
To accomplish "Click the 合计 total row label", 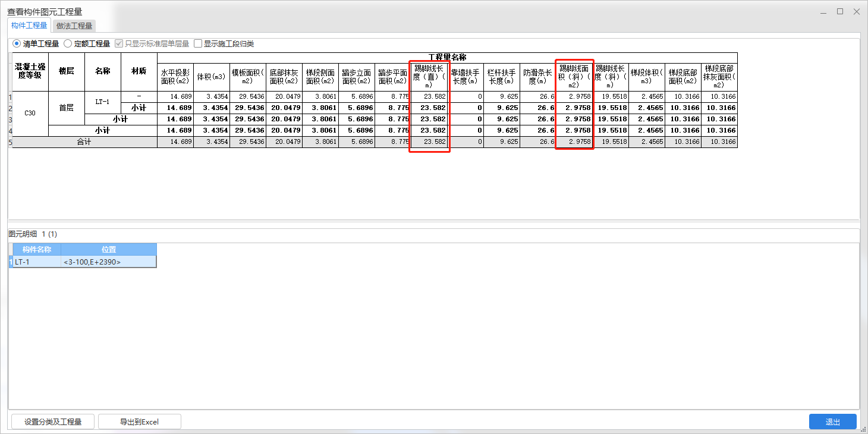I will click(x=84, y=142).
